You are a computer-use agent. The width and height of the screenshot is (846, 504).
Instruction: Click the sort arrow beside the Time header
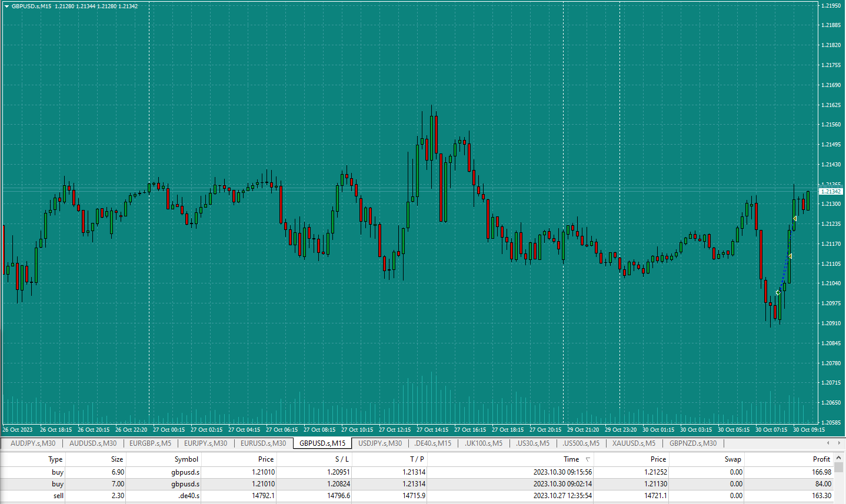tap(588, 459)
